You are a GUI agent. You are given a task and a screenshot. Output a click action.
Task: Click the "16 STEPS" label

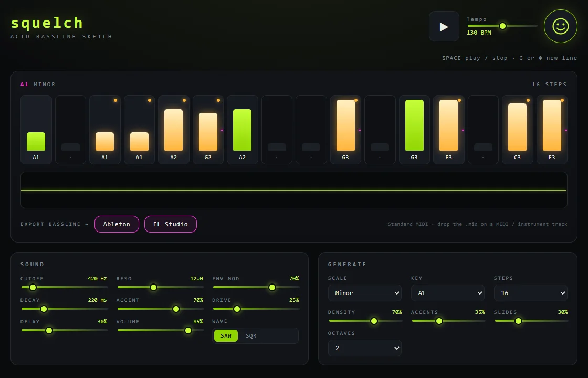[x=549, y=85]
